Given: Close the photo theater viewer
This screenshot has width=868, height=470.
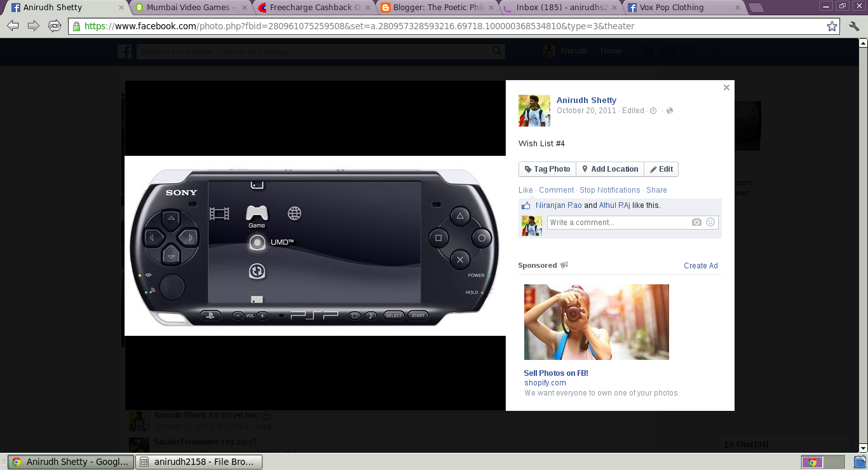Looking at the screenshot, I should pos(726,88).
